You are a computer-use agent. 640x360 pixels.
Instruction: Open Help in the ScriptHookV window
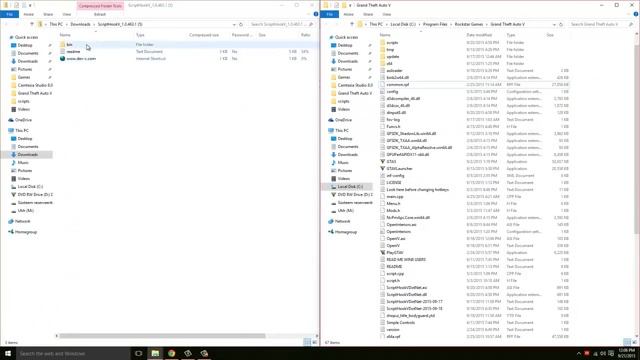pyautogui.click(x=316, y=14)
